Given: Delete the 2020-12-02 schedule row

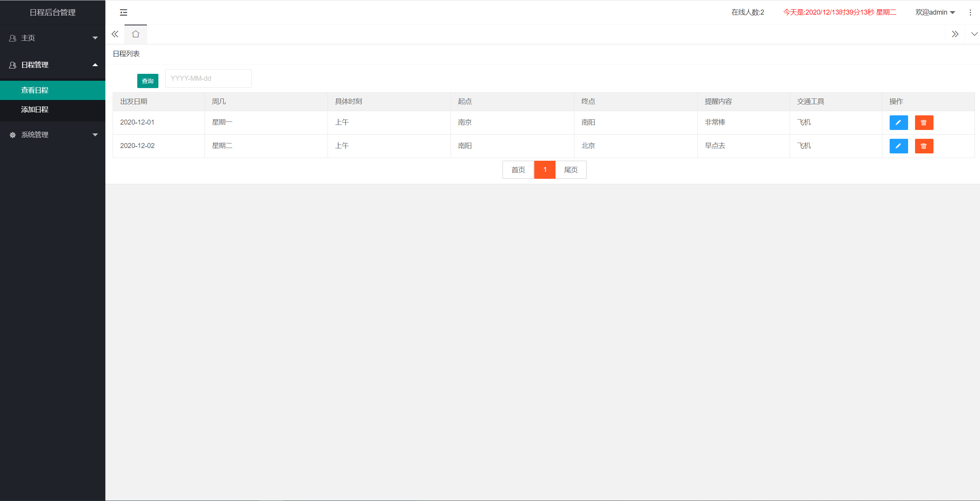Looking at the screenshot, I should click(x=923, y=146).
